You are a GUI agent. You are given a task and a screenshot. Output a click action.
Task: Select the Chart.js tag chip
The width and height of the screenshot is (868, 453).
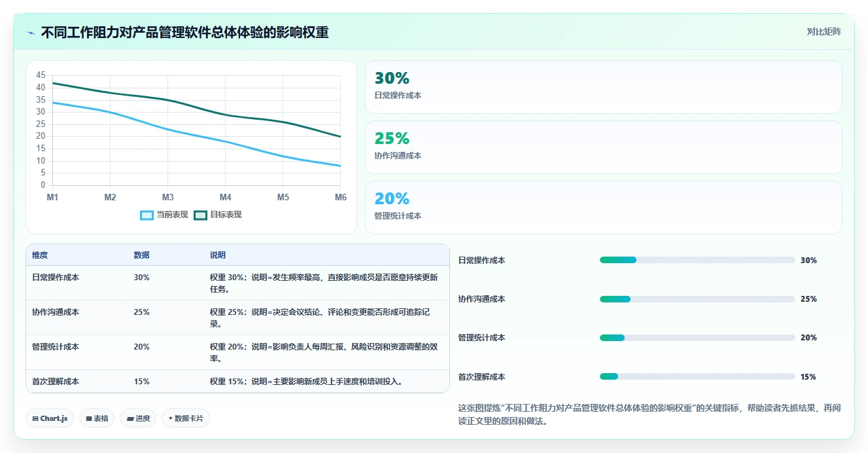(x=50, y=418)
